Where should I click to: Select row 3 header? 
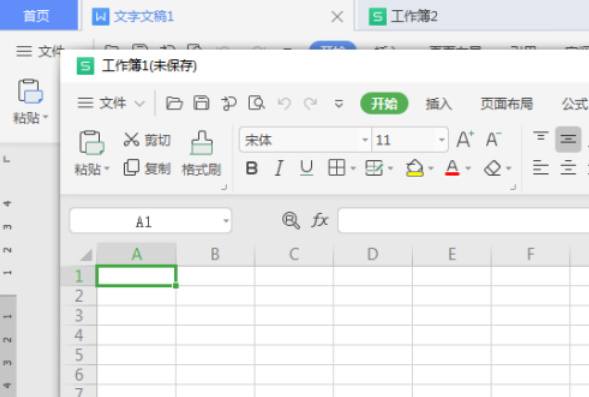(x=79, y=315)
